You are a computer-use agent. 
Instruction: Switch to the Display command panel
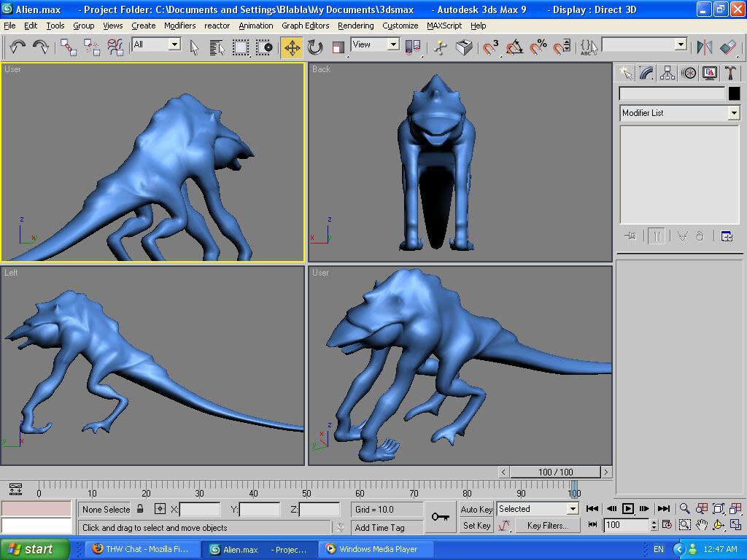pyautogui.click(x=709, y=74)
